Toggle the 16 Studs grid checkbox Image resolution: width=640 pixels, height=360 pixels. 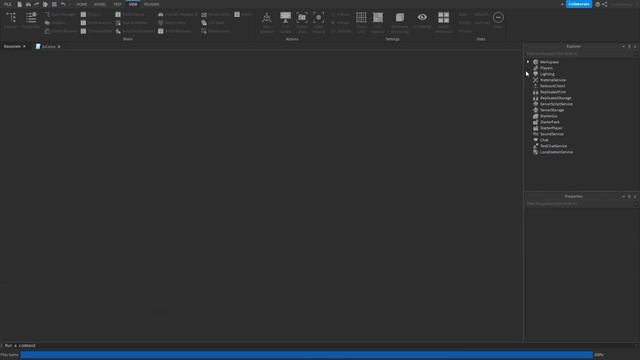point(341,31)
